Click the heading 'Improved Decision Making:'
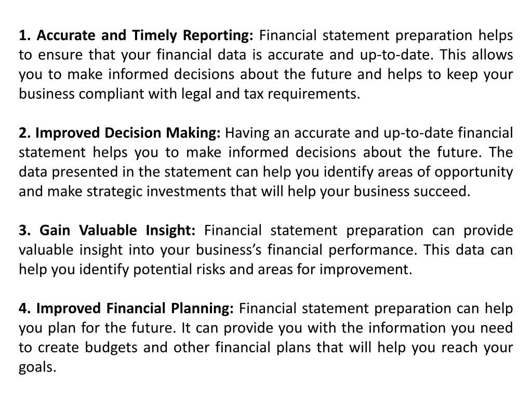Screen dimensions: 532x399 point(128,132)
